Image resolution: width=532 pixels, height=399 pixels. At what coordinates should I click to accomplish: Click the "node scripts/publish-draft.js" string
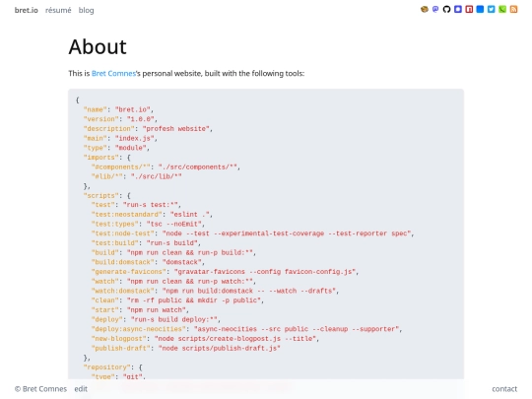(220, 348)
